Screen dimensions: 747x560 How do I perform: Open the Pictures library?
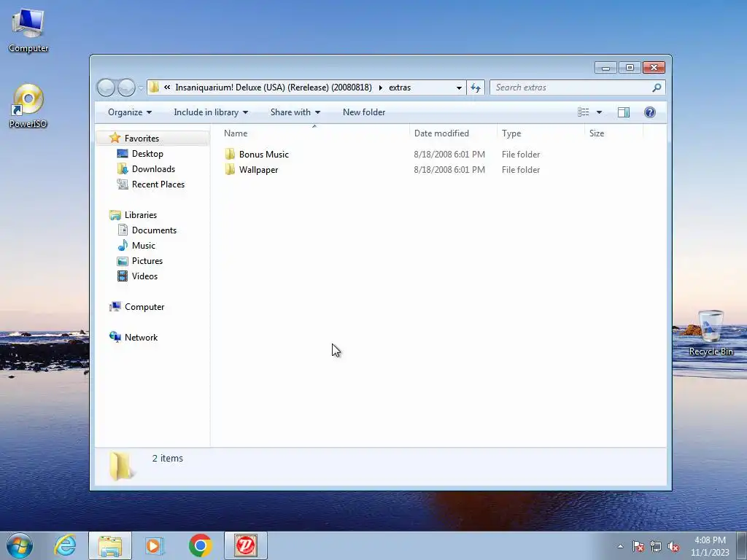(147, 261)
